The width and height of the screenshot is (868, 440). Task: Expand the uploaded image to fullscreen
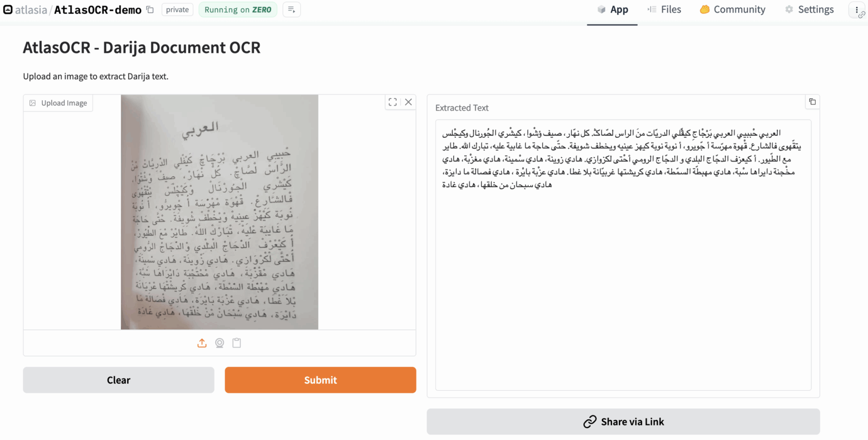392,102
